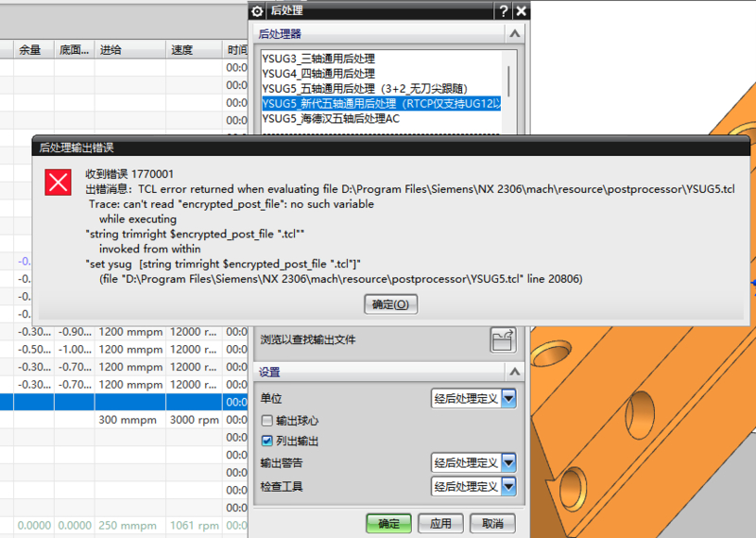Screen dimensions: 756x538
Task: Uncheck the 列出输出 checkbox
Action: click(x=267, y=441)
